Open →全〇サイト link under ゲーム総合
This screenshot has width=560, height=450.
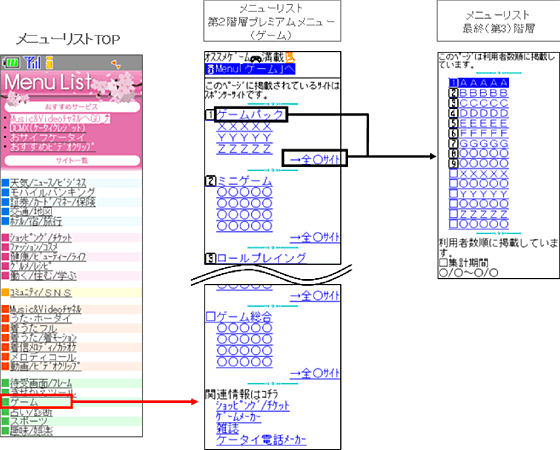tap(315, 374)
